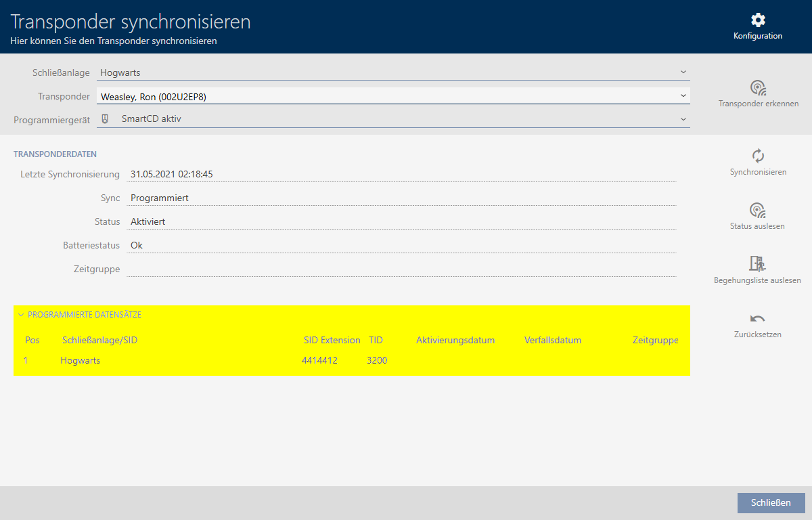
Task: Click the Status auslesen icon
Action: (757, 210)
